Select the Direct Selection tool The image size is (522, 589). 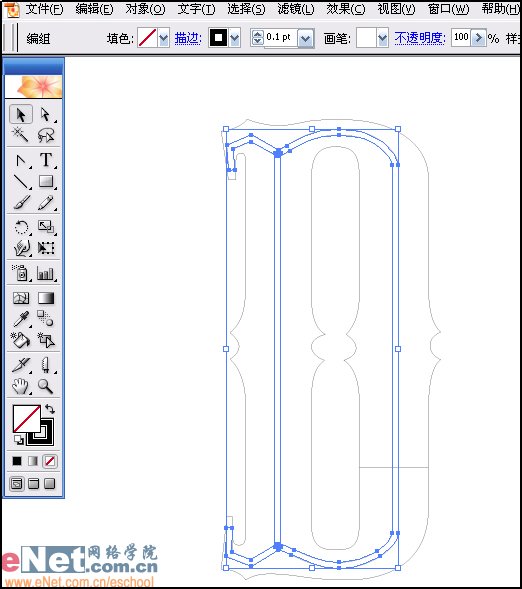pos(45,115)
